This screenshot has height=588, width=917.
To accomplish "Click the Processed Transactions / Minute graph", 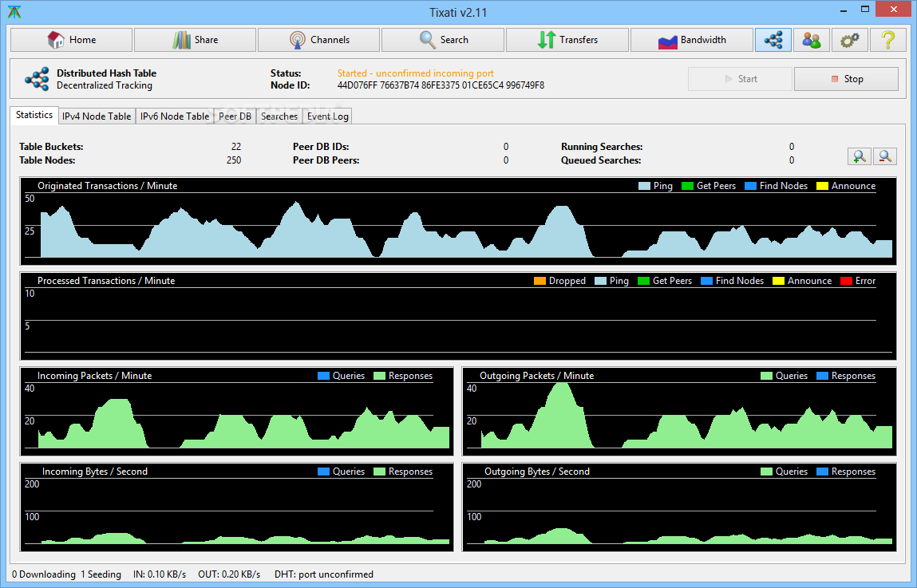I will (x=458, y=316).
